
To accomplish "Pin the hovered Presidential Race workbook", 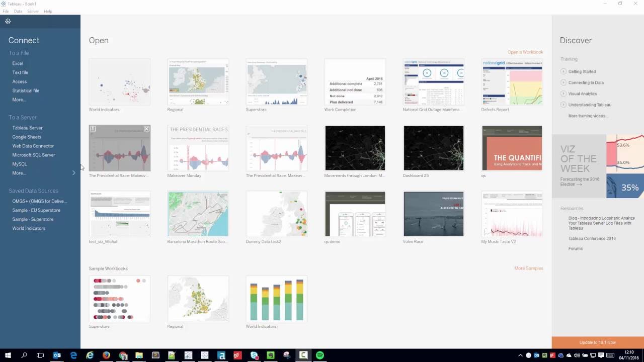I will coord(93,129).
